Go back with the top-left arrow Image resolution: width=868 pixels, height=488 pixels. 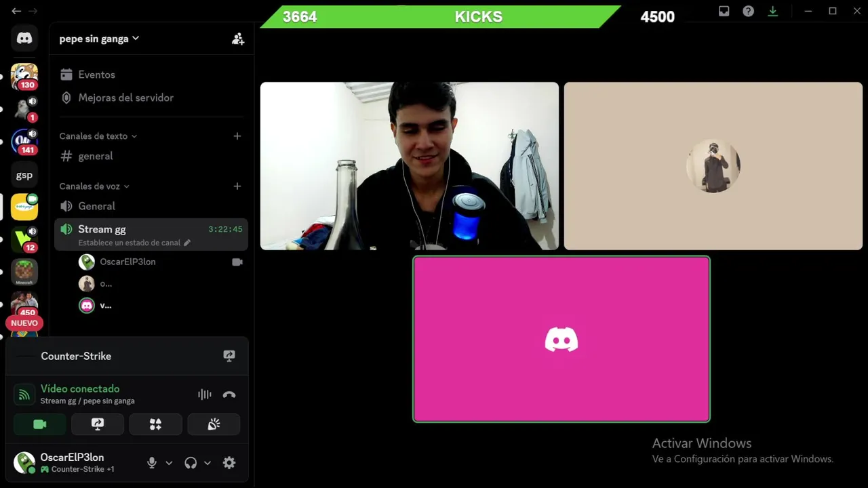pos(16,11)
